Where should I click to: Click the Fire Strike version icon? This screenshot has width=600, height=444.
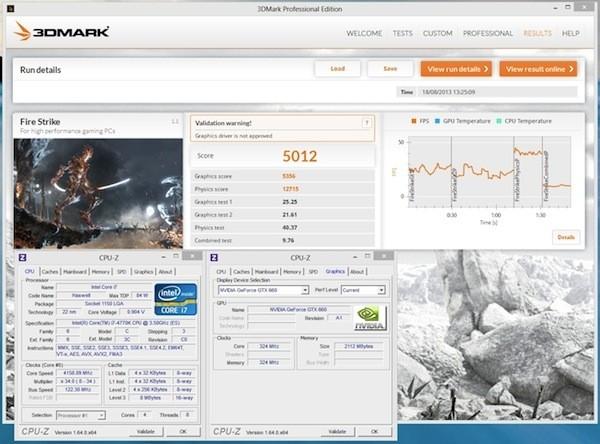[175, 122]
